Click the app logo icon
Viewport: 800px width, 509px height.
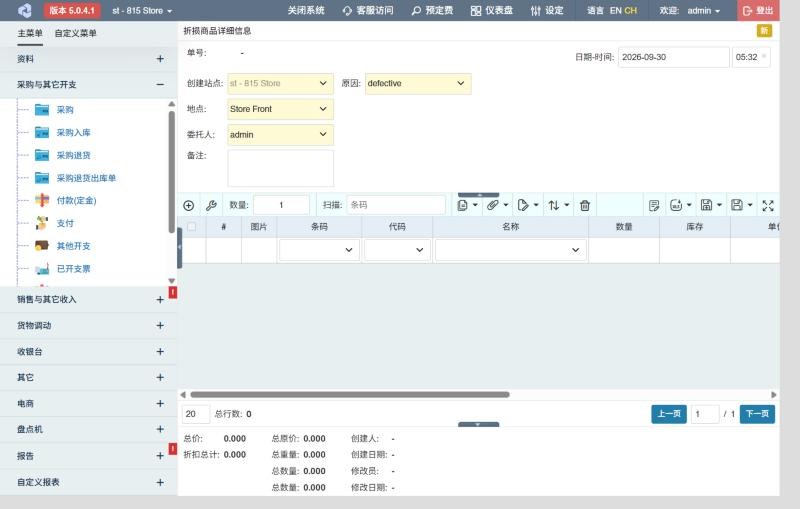[x=24, y=10]
